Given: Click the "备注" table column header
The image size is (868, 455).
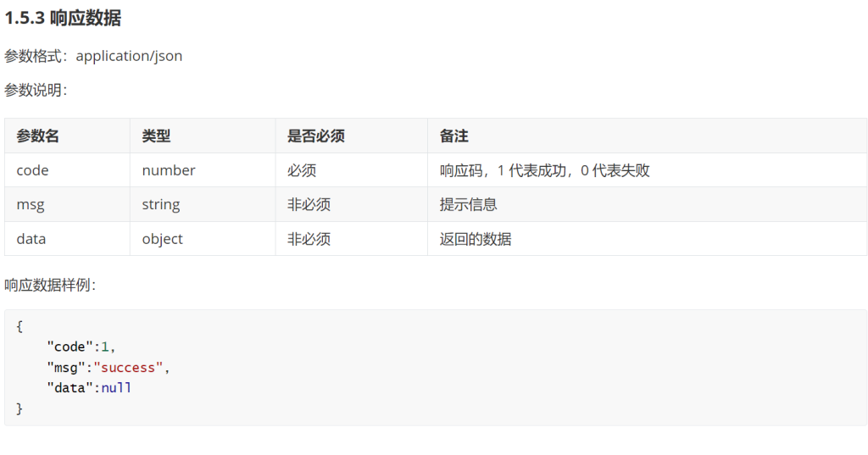Looking at the screenshot, I should (x=453, y=136).
